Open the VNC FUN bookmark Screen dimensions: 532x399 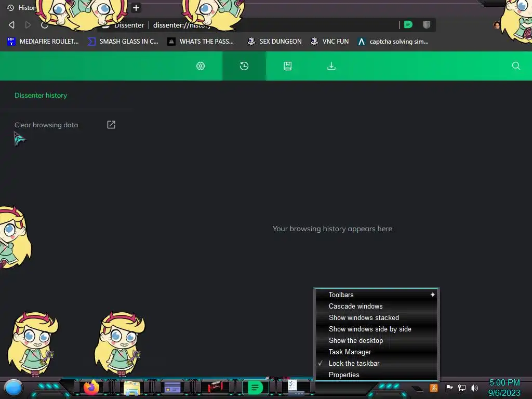click(330, 42)
